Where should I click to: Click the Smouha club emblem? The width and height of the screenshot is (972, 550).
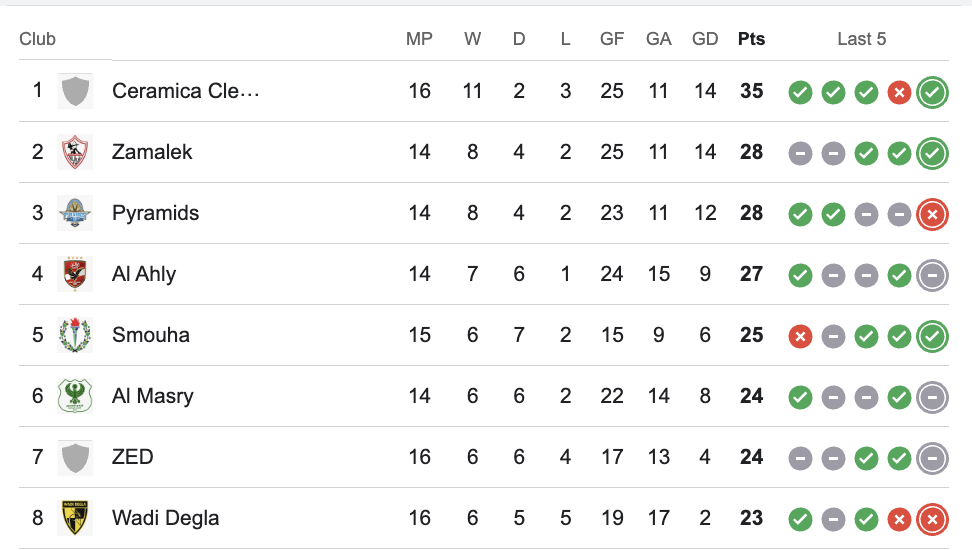75,335
